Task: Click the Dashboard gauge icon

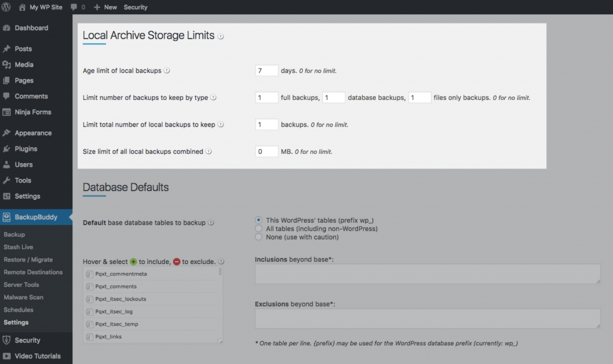Action: 6,28
